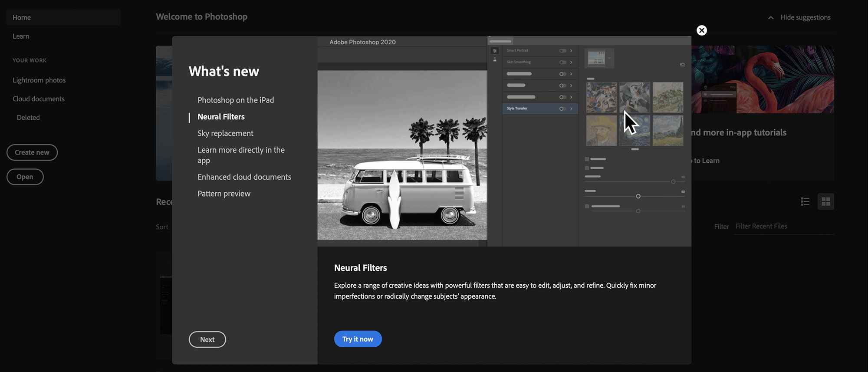Select Learn more directly in the app
This screenshot has width=868, height=372.
[241, 155]
